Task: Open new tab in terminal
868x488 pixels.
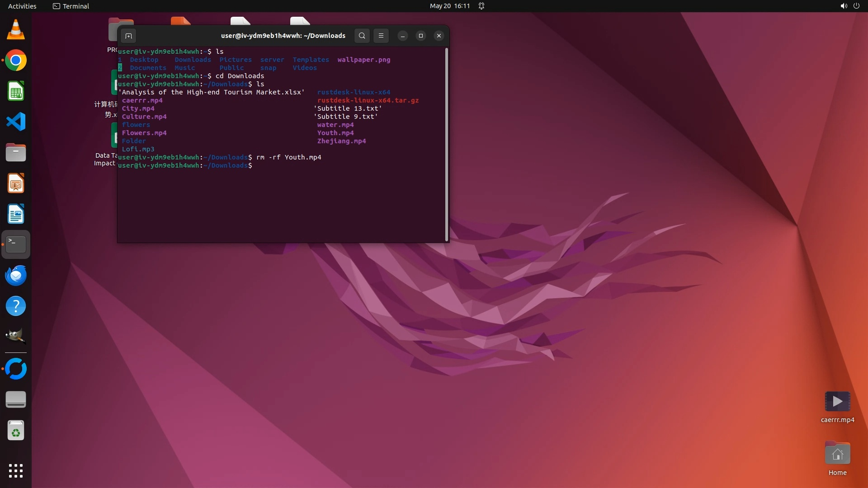Action: click(128, 36)
